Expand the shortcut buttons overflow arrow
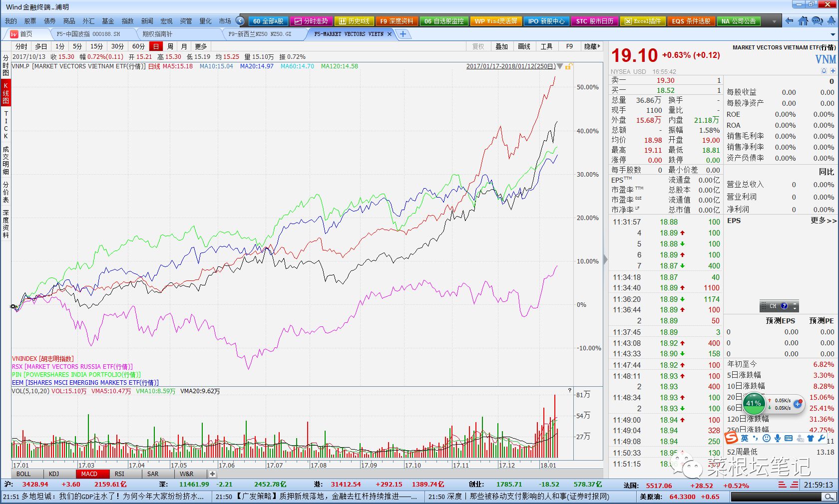839x504 pixels. pos(774,21)
